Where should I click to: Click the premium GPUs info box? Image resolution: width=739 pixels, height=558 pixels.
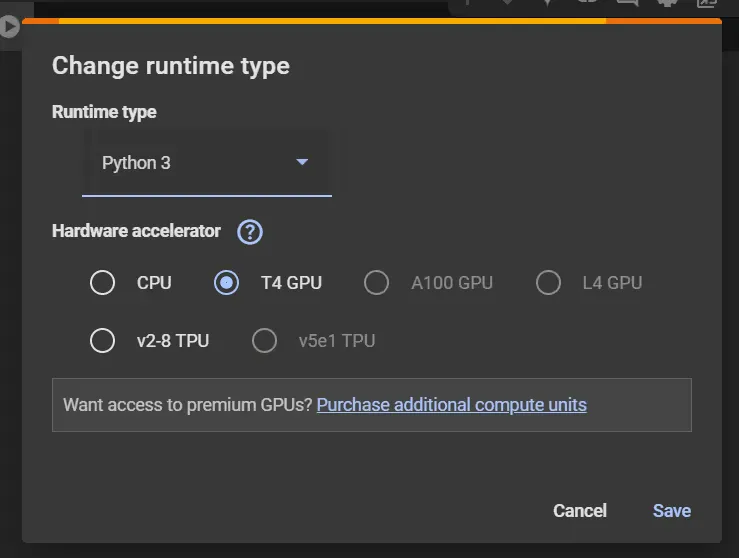[372, 405]
